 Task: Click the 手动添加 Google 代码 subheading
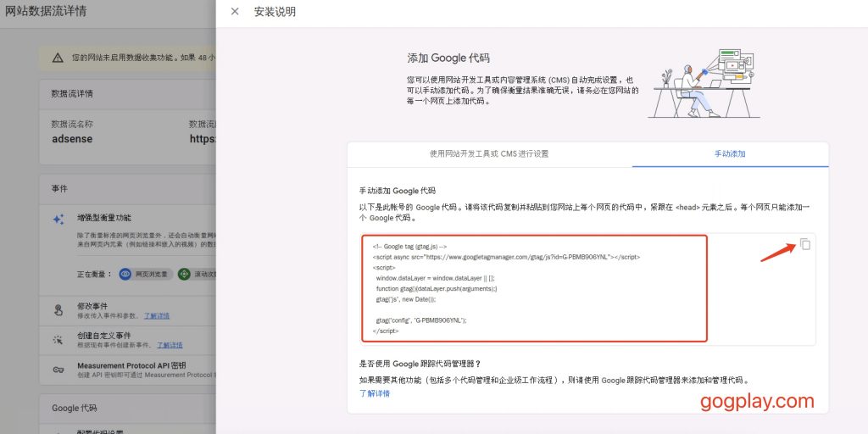397,191
